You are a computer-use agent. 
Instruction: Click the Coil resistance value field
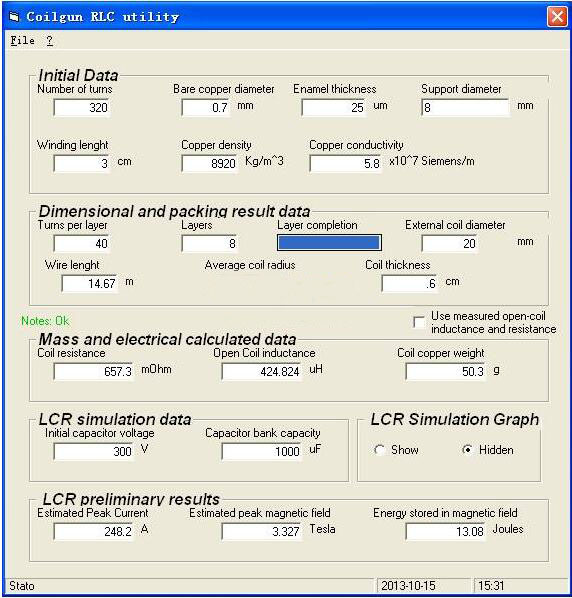94,371
